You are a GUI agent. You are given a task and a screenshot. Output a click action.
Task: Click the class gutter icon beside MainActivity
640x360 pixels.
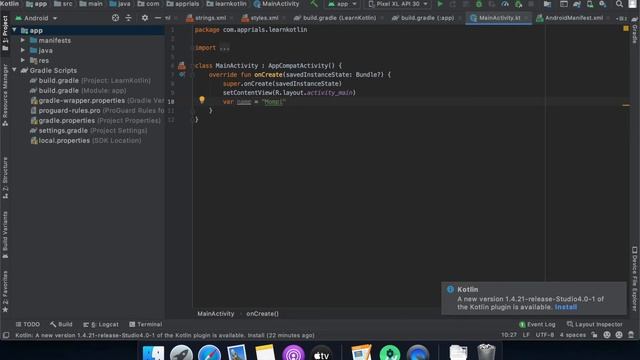[182, 65]
